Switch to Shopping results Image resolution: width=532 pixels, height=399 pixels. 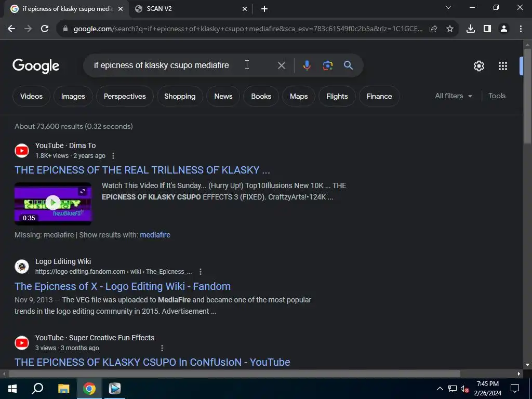pyautogui.click(x=180, y=96)
